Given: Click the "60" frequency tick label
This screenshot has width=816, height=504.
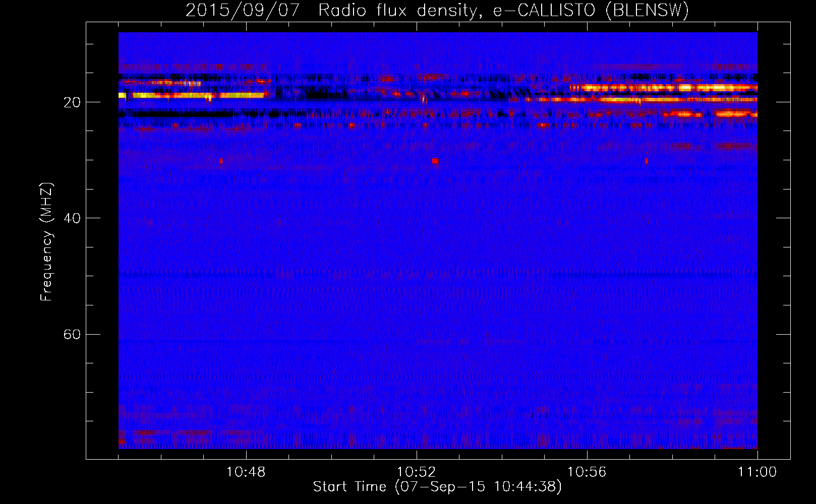Looking at the screenshot, I should coord(72,335).
